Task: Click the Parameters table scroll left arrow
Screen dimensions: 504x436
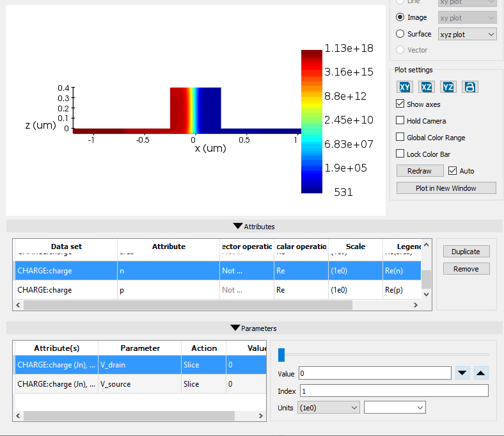Action: click(18, 416)
